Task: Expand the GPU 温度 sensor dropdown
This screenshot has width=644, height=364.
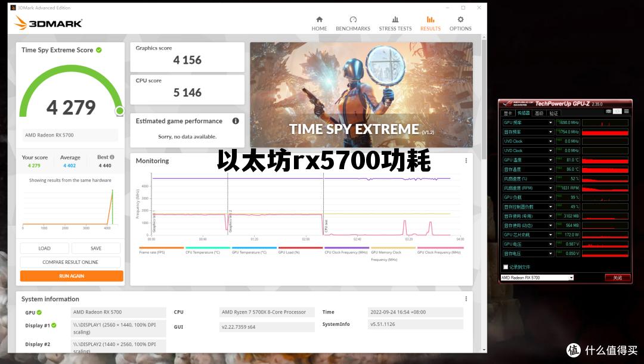Action: tap(551, 160)
